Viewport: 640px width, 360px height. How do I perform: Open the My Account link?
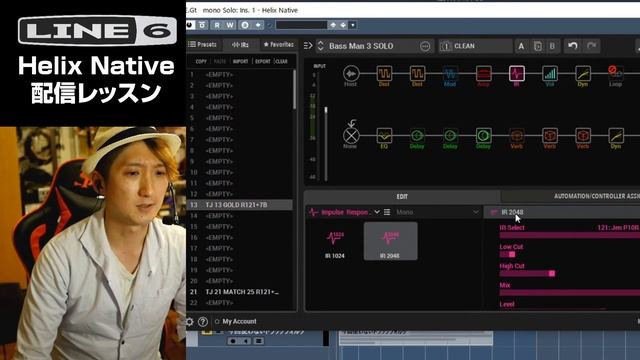pyautogui.click(x=240, y=322)
